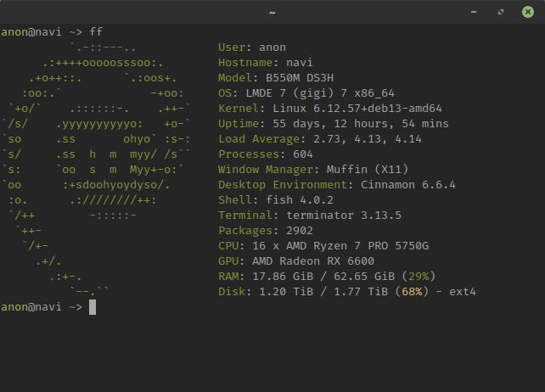Click the 'Uptime: 55 days' line
The image size is (545, 392).
334,124
